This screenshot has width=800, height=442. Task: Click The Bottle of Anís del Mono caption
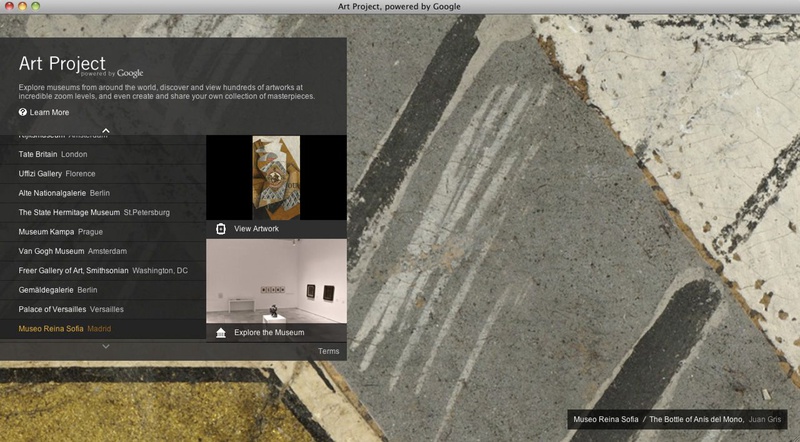point(696,419)
